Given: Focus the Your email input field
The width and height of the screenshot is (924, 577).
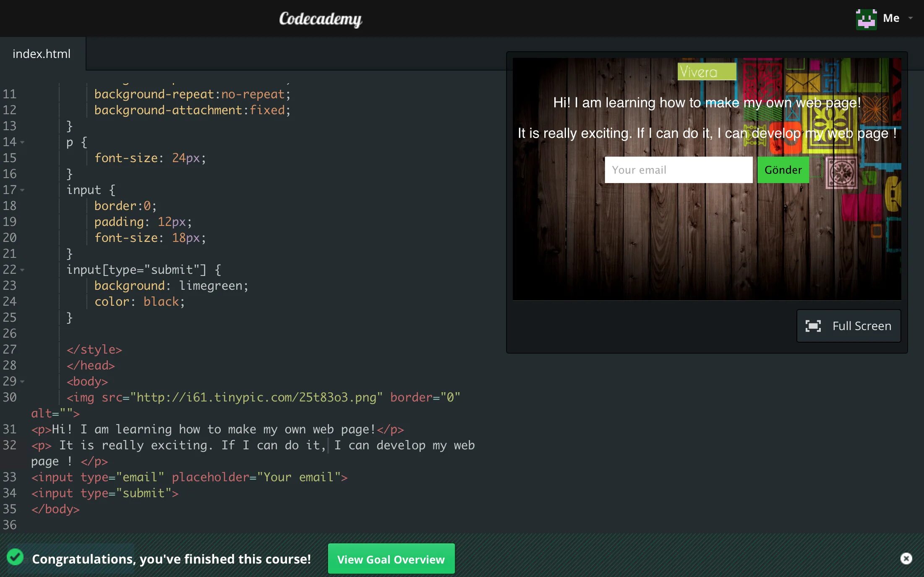Looking at the screenshot, I should pyautogui.click(x=678, y=170).
